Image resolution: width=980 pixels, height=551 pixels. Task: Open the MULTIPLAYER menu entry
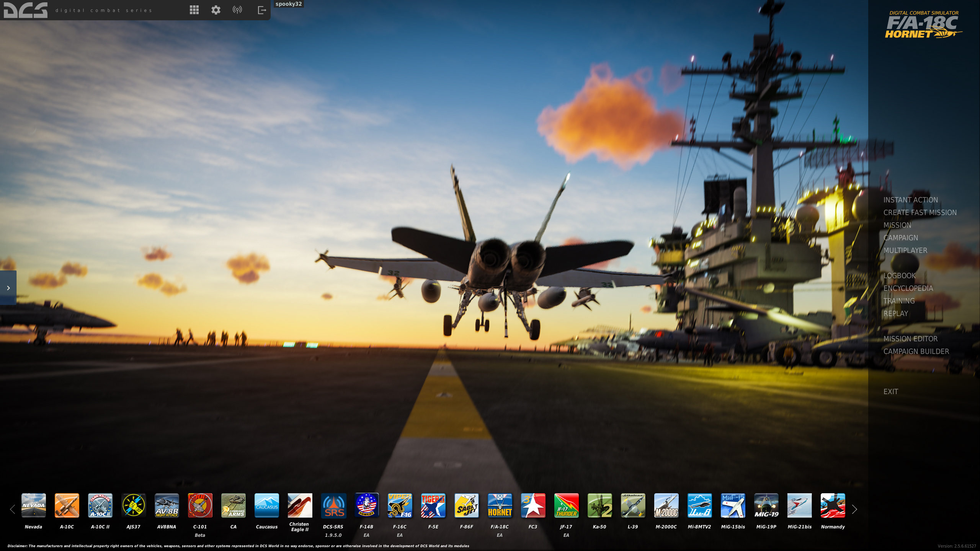tap(905, 250)
